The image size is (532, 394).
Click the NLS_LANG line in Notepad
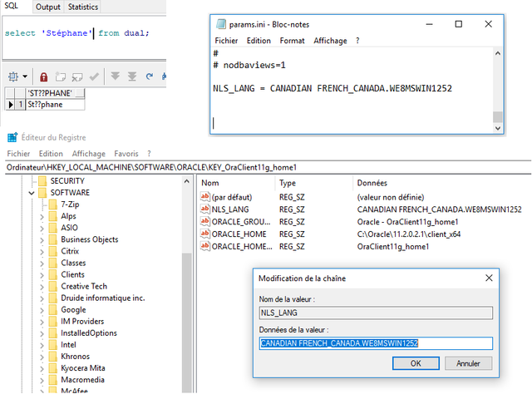(332, 89)
